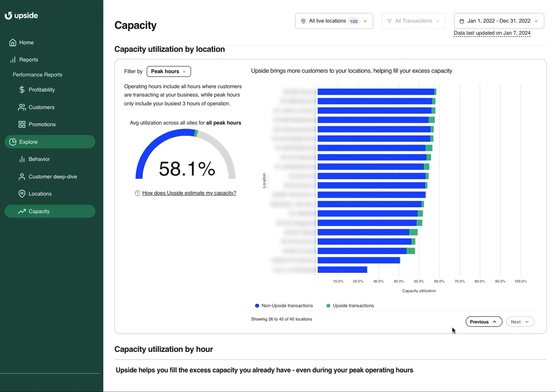Click the Performance Reports label
This screenshot has width=556, height=392.
(x=38, y=75)
